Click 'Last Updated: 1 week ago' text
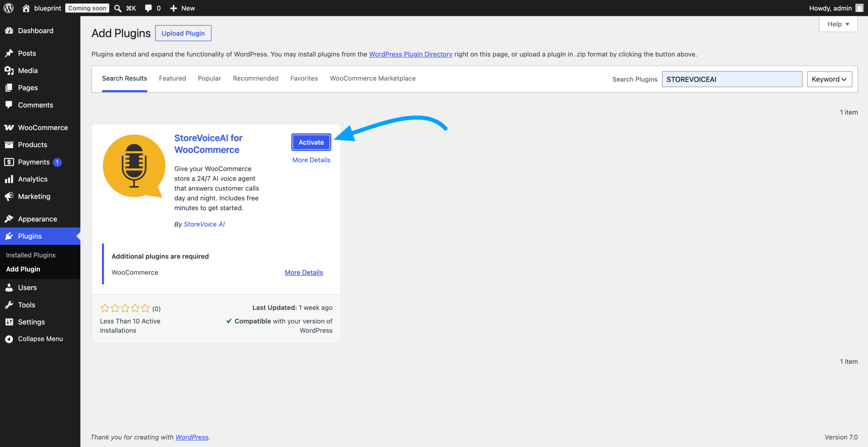Screen dimensions: 868x447 pyautogui.click(x=292, y=307)
